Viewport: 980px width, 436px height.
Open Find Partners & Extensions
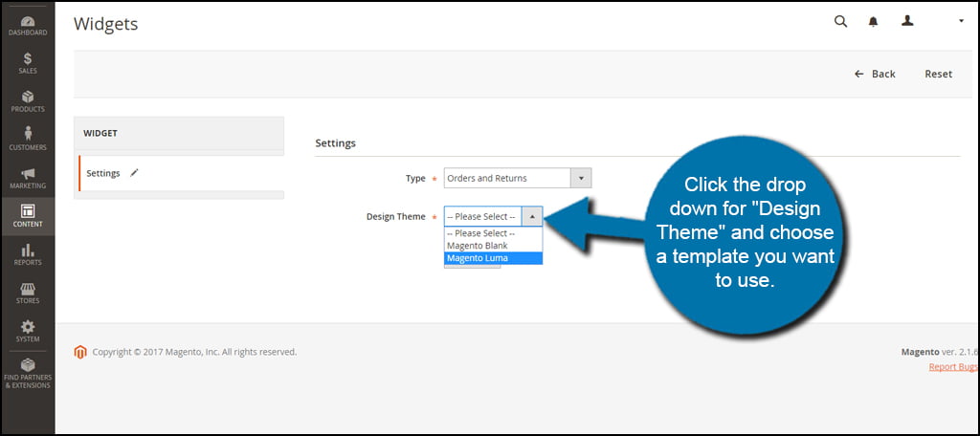click(28, 374)
